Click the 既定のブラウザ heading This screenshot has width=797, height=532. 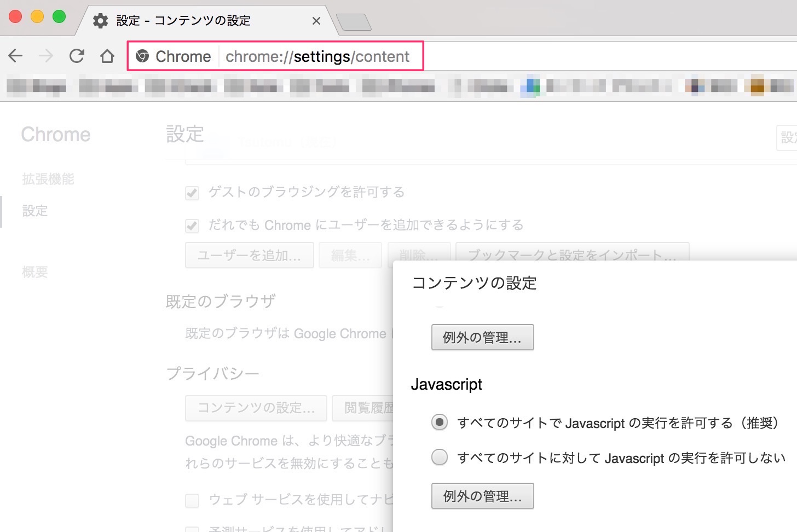[221, 302]
